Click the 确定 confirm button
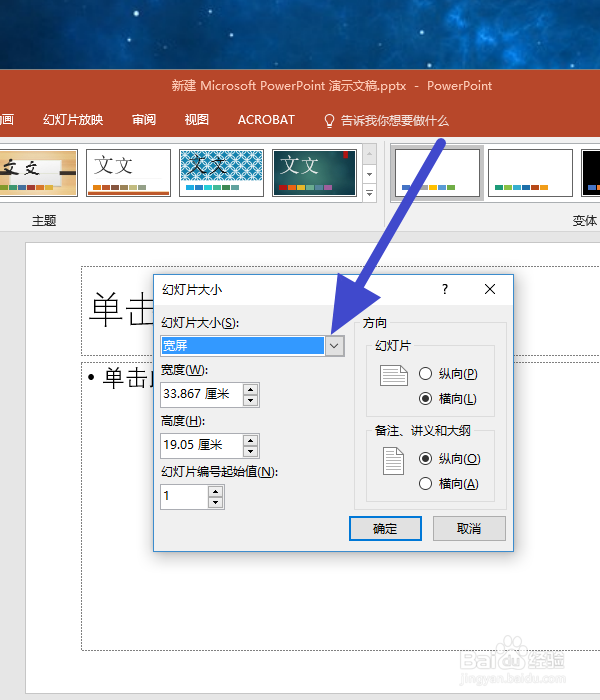The width and height of the screenshot is (600, 700). pos(385,529)
